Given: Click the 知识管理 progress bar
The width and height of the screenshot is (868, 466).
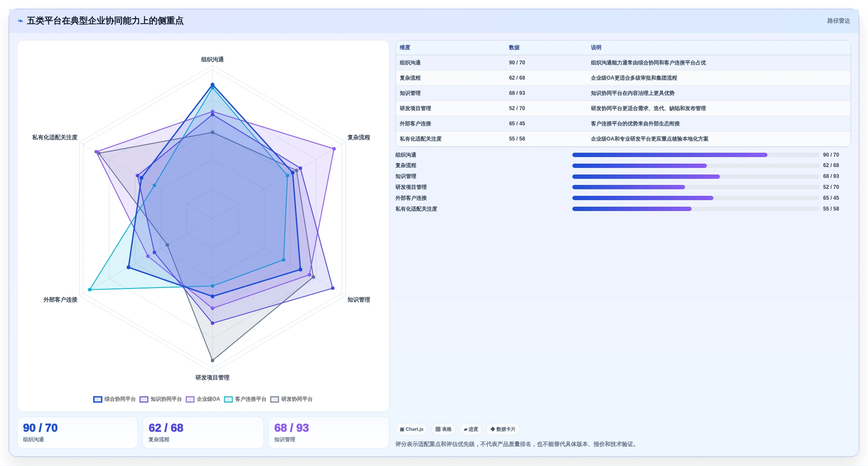Looking at the screenshot, I should [696, 177].
